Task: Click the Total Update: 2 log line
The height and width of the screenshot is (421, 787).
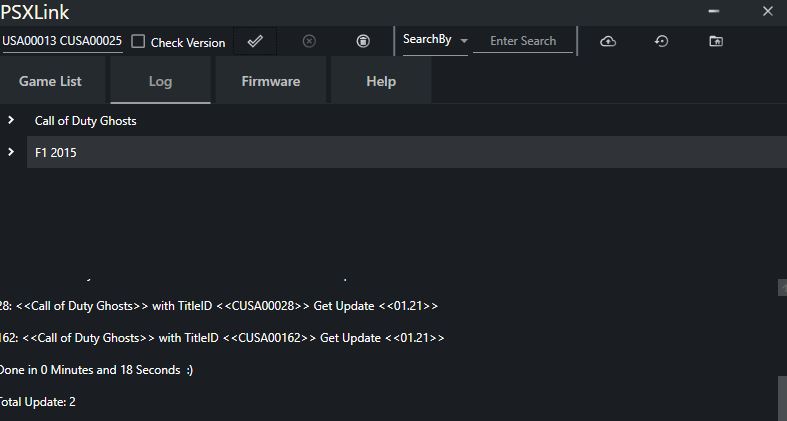Action: [x=38, y=401]
